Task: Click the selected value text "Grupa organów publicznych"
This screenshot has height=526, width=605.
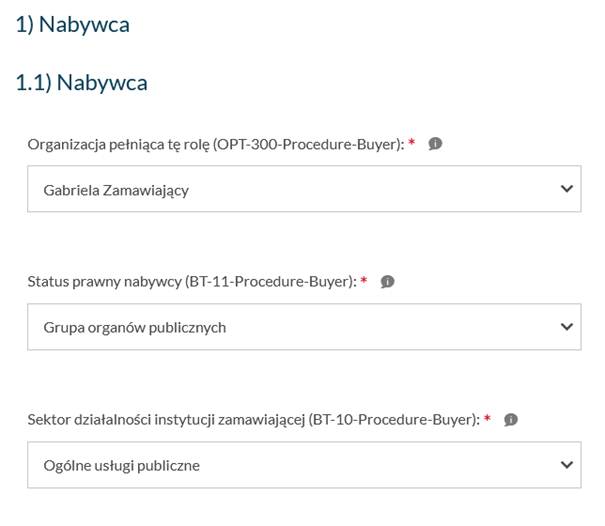Action: coord(135,328)
